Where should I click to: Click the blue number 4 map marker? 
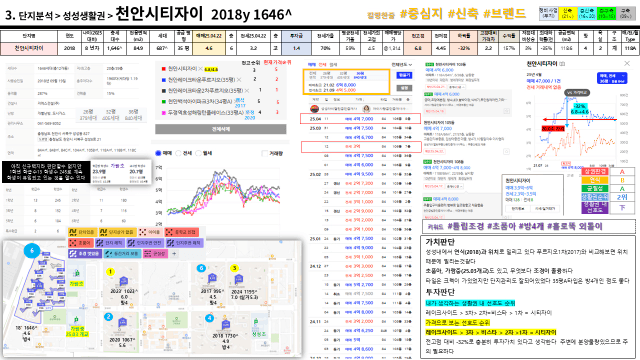click(209, 318)
